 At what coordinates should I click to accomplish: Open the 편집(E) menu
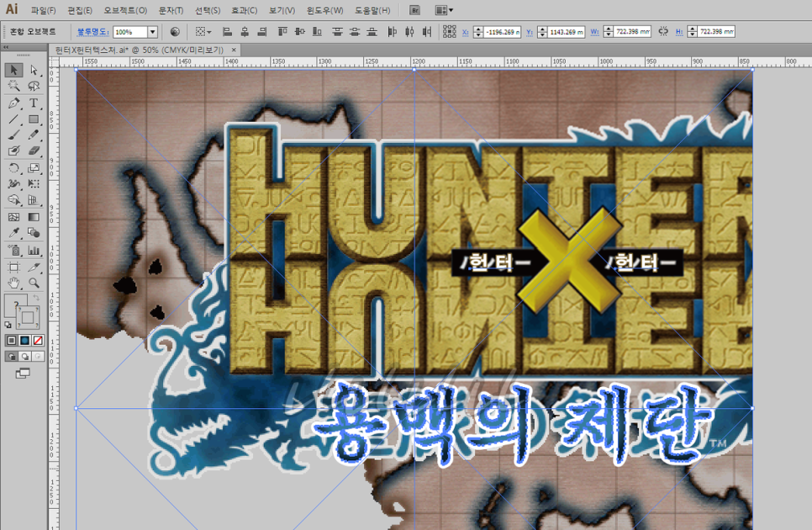point(80,10)
